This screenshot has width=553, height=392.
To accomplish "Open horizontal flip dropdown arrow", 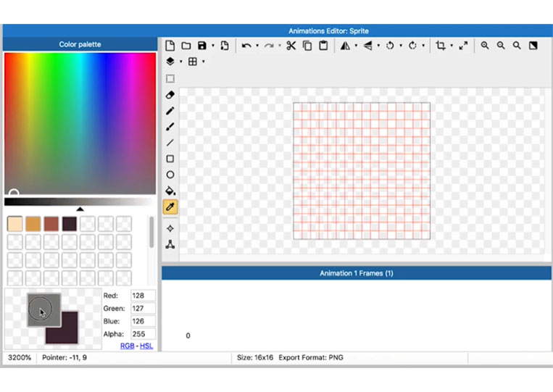I will point(356,46).
